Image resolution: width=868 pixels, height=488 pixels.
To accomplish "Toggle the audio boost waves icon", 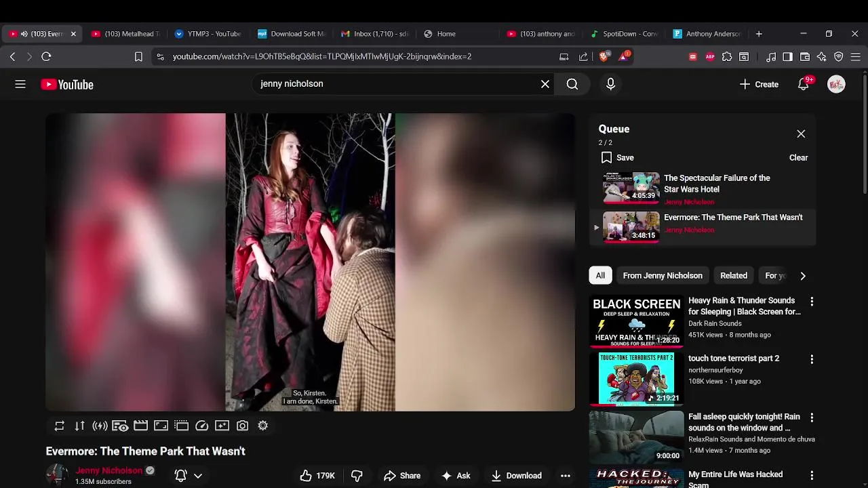I will click(x=100, y=426).
